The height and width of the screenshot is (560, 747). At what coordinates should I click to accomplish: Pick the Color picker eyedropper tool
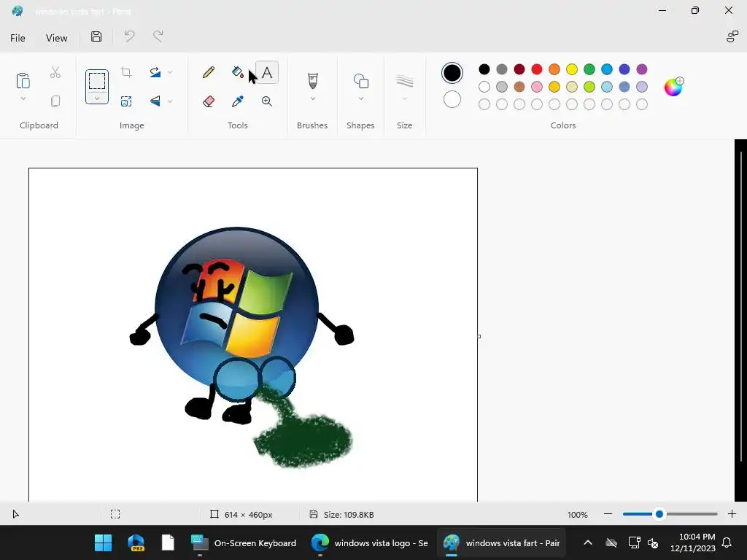[237, 101]
